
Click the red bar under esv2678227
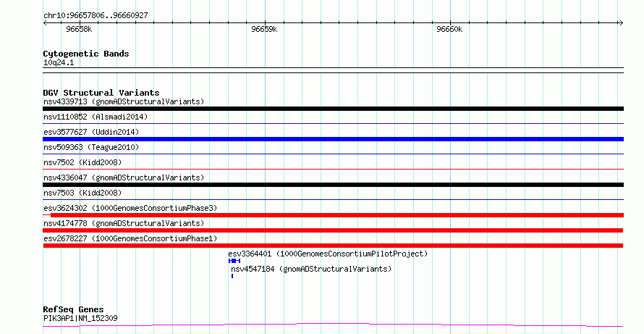pos(333,246)
